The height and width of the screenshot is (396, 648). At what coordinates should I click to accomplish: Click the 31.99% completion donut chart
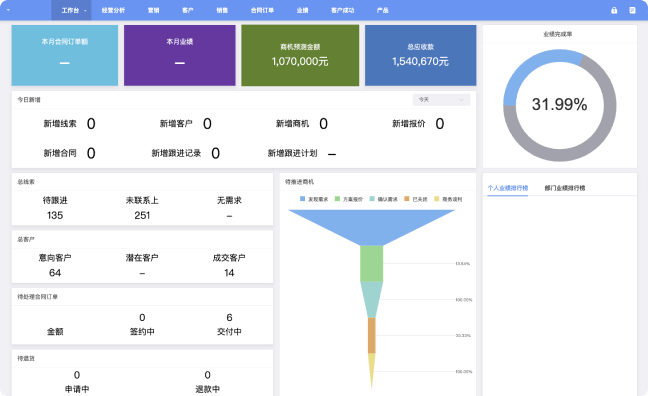[x=560, y=105]
